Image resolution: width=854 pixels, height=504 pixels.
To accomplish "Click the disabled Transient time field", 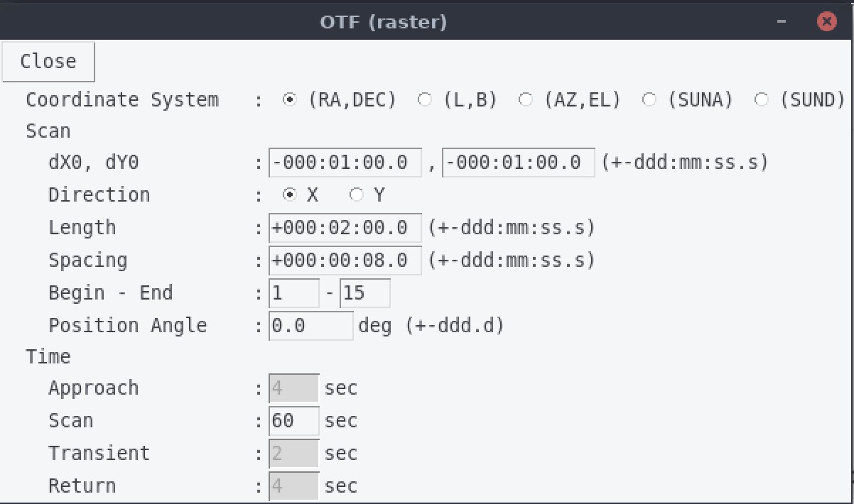I will 294,454.
